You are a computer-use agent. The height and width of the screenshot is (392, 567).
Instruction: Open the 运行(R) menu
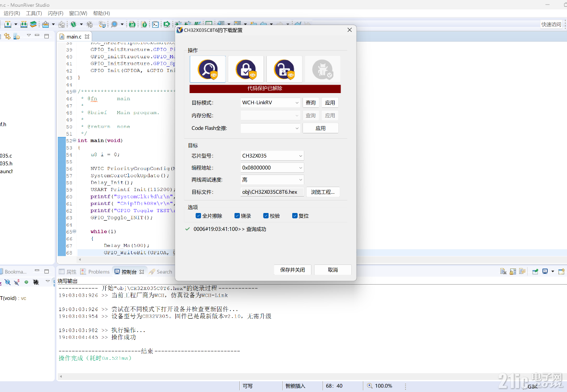coord(12,13)
